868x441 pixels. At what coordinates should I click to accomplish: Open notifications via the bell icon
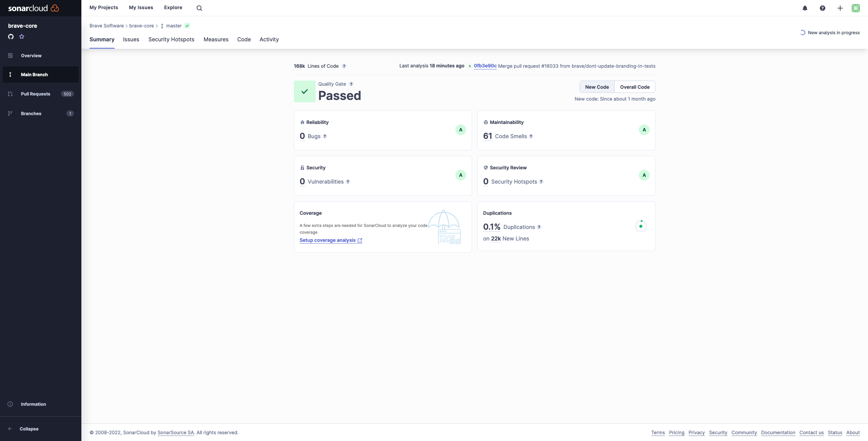point(805,8)
